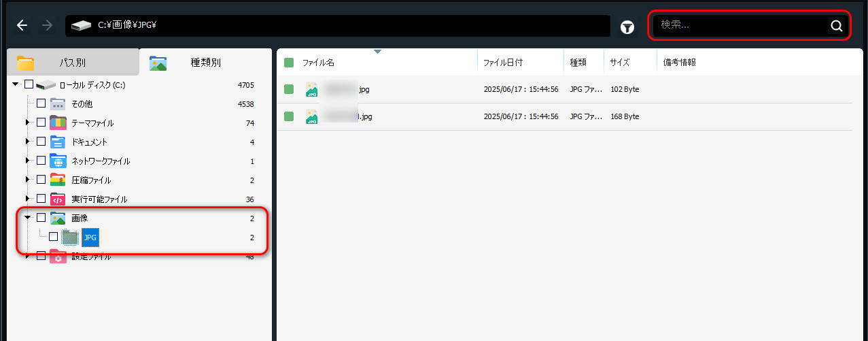868x341 pixels.
Task: Click the 備考情報 column header
Action: (x=680, y=63)
